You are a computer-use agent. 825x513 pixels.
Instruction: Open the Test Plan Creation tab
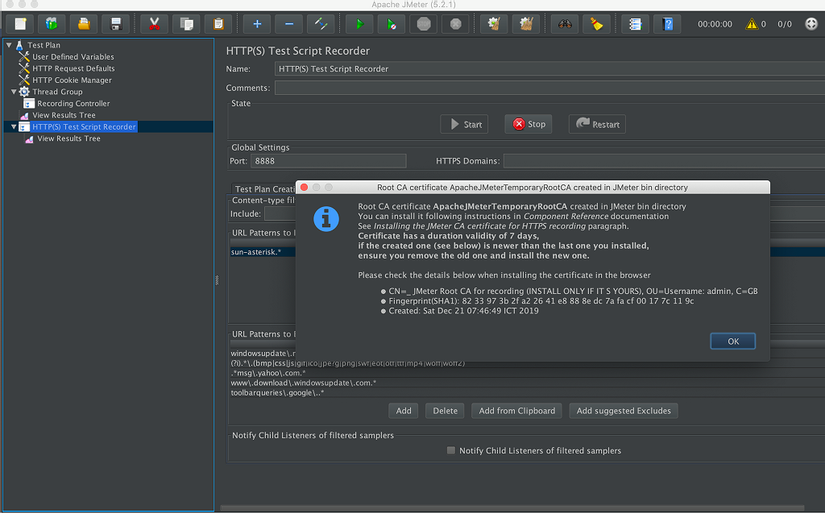pos(264,188)
